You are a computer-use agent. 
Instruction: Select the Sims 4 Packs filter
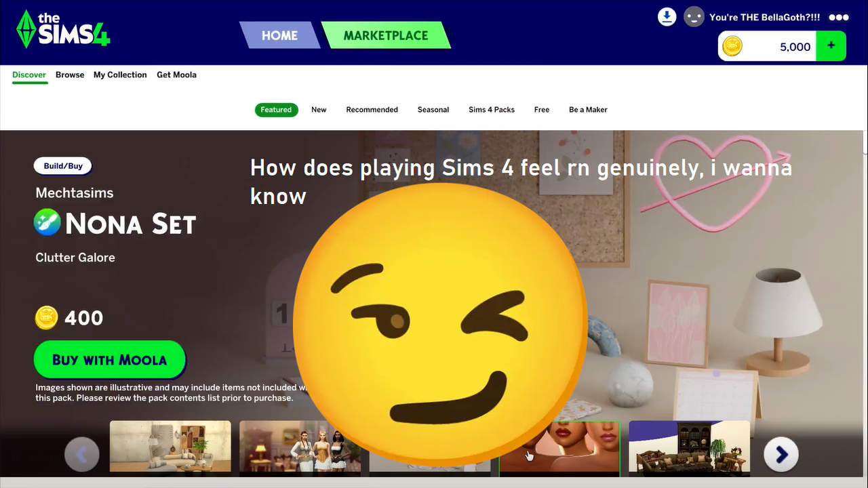(x=492, y=110)
